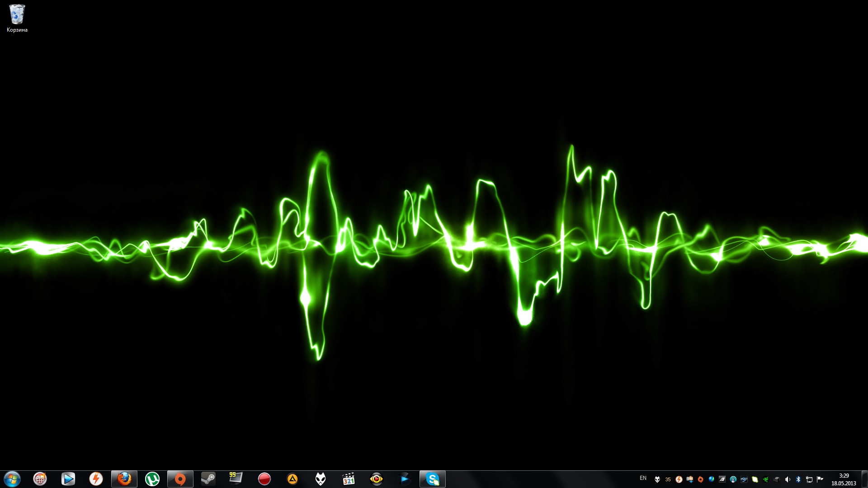Open Action Center flag tray icon
The width and height of the screenshot is (868, 488).
click(x=820, y=479)
